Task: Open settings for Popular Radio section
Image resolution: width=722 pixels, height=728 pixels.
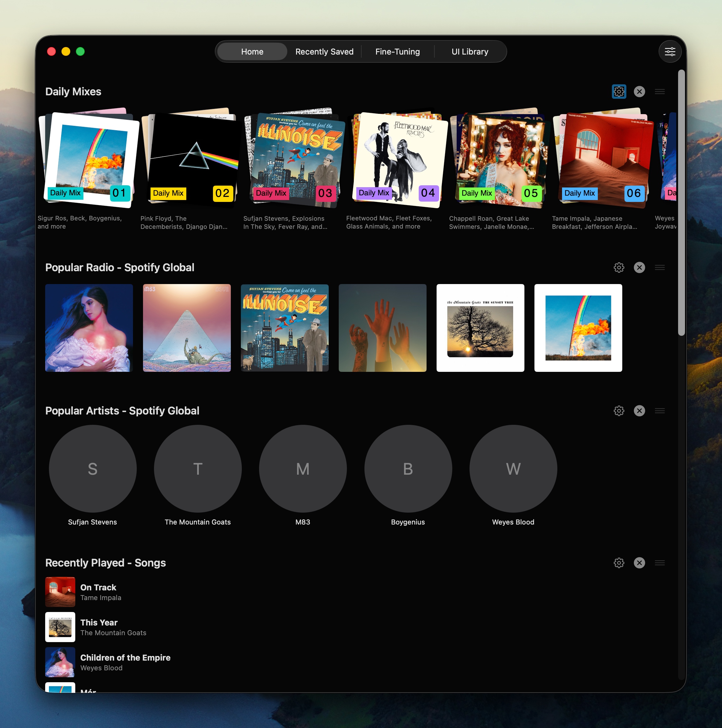Action: tap(619, 267)
